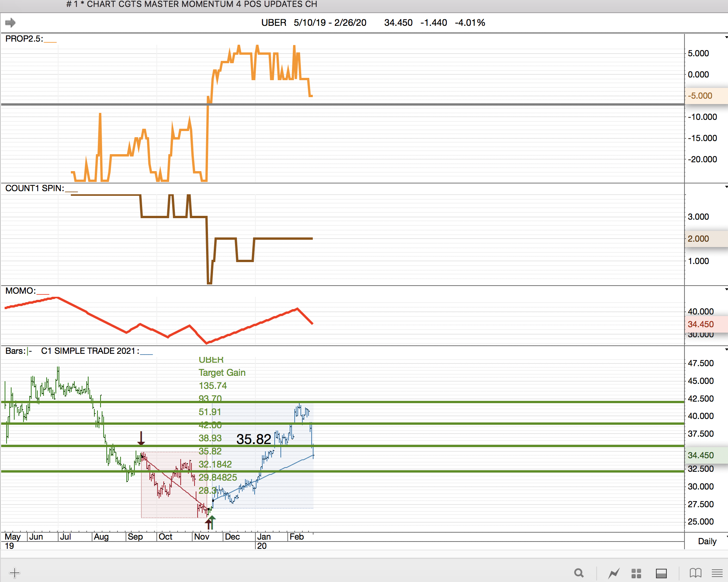Image resolution: width=728 pixels, height=582 pixels.
Task: Expand the PROP2.5 pane dropdown arrow
Action: (x=726, y=37)
